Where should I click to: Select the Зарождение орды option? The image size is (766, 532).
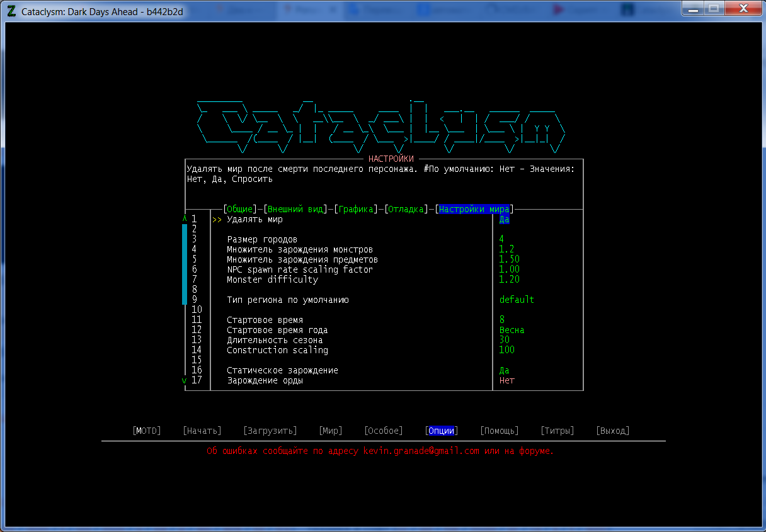point(265,380)
